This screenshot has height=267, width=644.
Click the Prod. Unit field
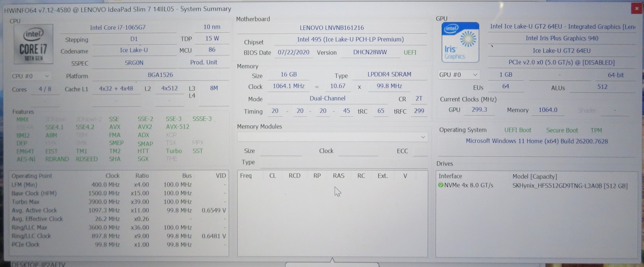[204, 62]
